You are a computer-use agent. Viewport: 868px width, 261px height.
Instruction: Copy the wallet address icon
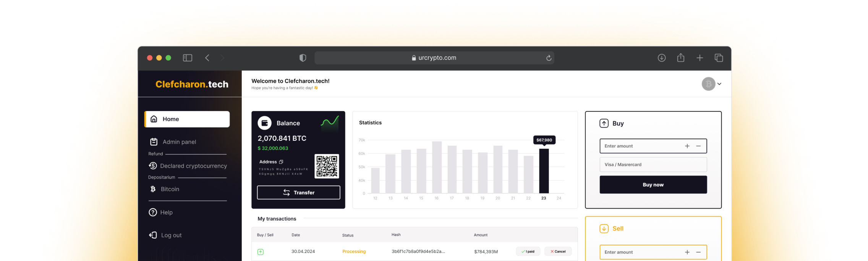coord(281,162)
